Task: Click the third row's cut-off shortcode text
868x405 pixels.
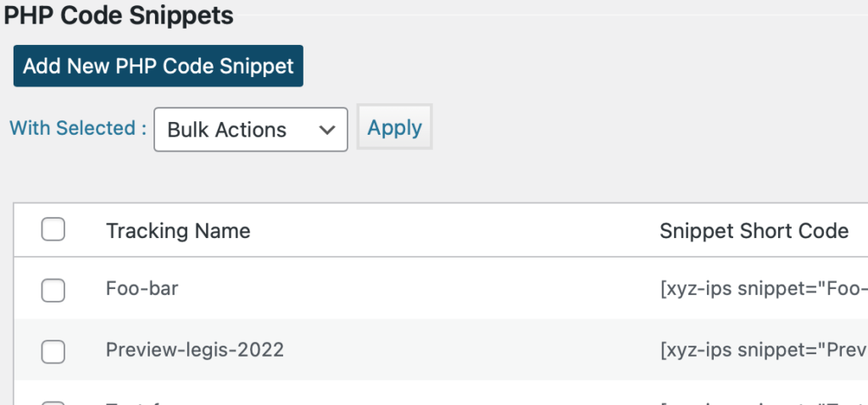Action: pyautogui.click(x=764, y=402)
